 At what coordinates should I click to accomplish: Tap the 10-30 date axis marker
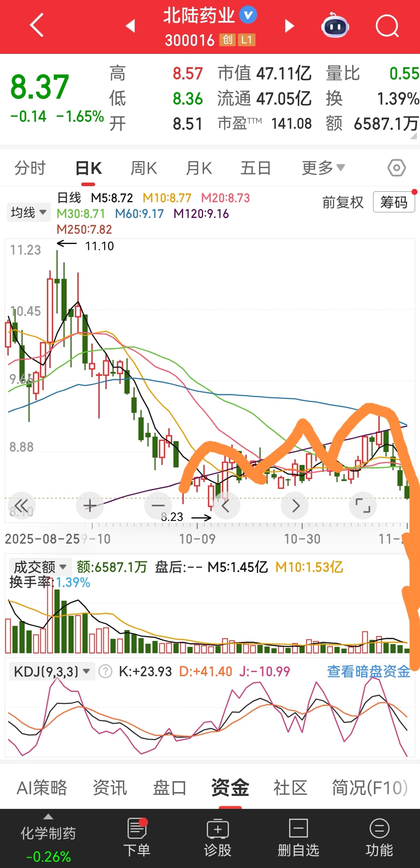[302, 539]
